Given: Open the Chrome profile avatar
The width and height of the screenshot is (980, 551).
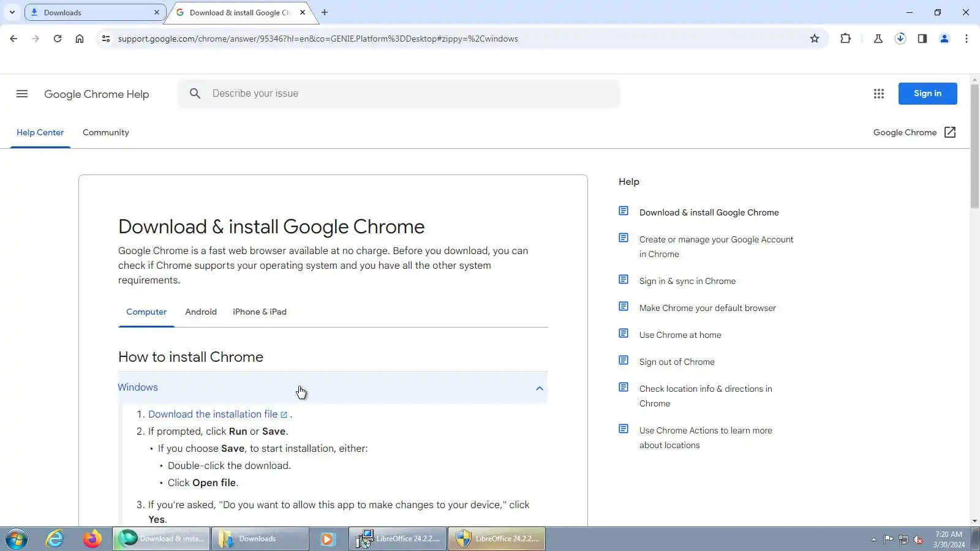Looking at the screenshot, I should click(944, 39).
